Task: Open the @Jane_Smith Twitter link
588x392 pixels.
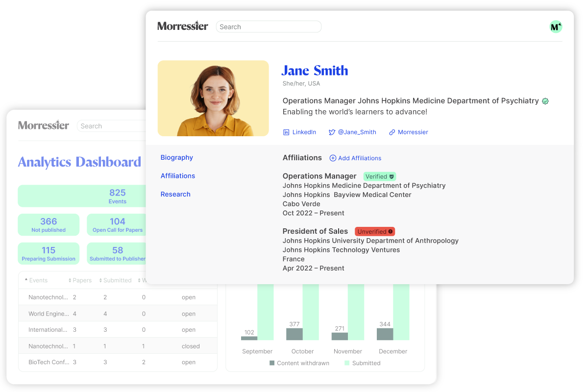Action: point(357,132)
